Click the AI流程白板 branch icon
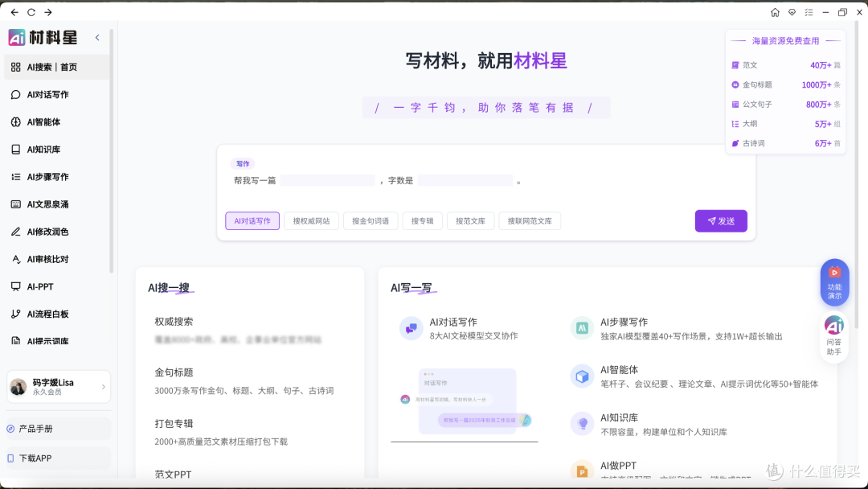The height and width of the screenshot is (489, 868). [x=15, y=314]
